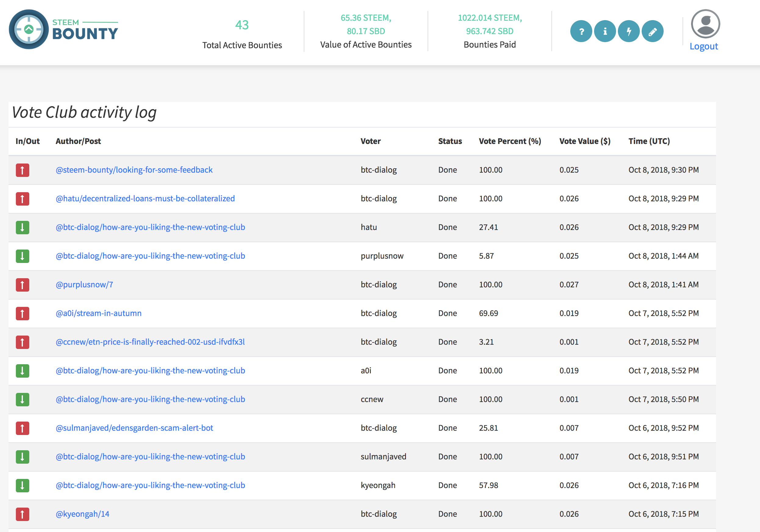
Task: Click vote percent 27.41 cell
Action: click(488, 228)
